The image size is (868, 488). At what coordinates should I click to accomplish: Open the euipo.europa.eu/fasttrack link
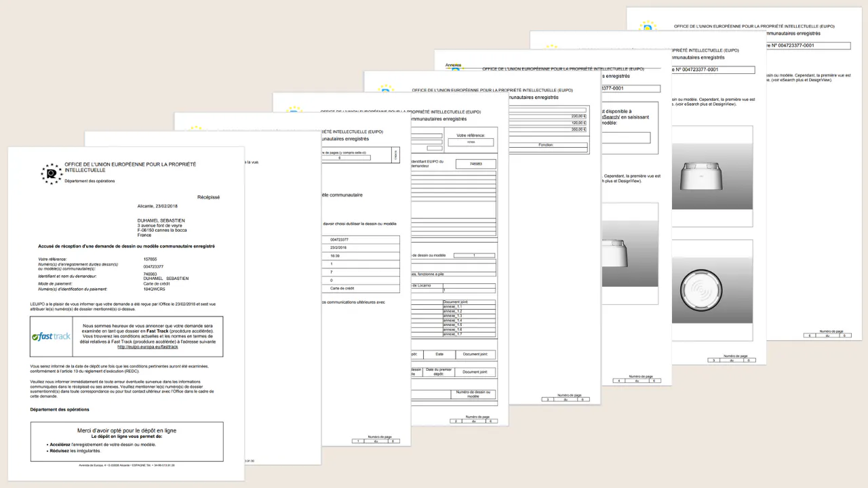point(147,346)
